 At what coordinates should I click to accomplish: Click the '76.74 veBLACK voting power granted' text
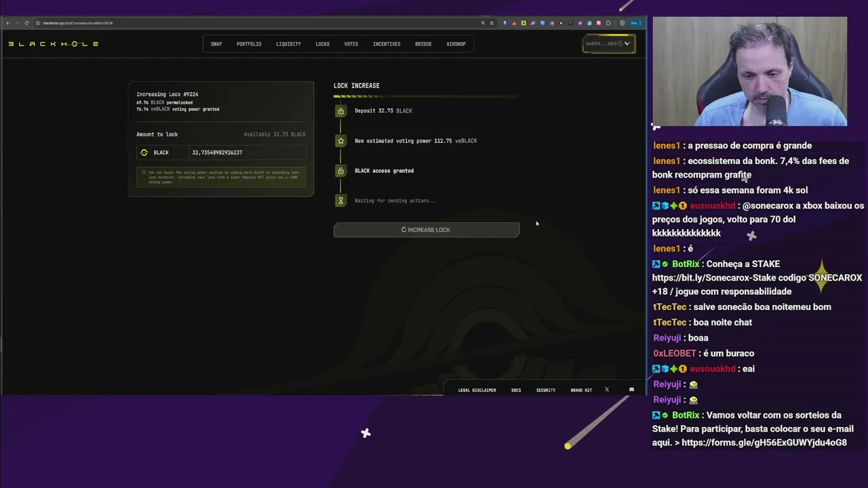tap(178, 109)
